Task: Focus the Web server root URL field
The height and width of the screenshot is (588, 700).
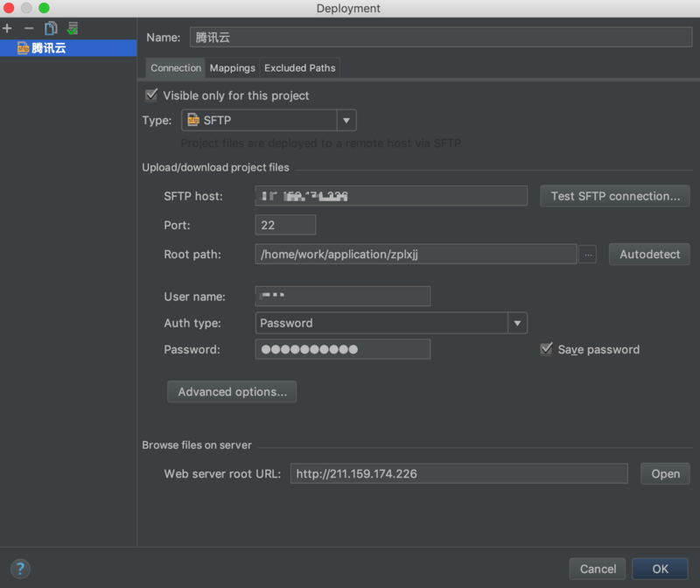Action: tap(458, 473)
